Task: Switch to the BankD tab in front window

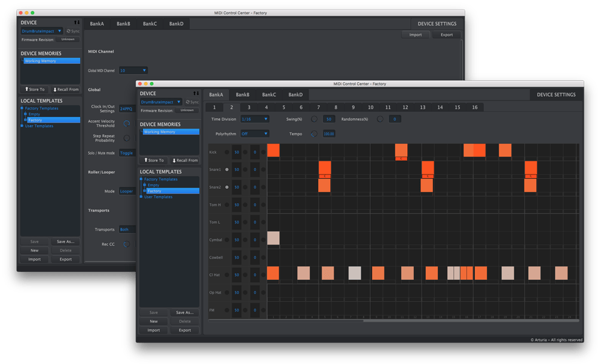Action: tap(295, 94)
